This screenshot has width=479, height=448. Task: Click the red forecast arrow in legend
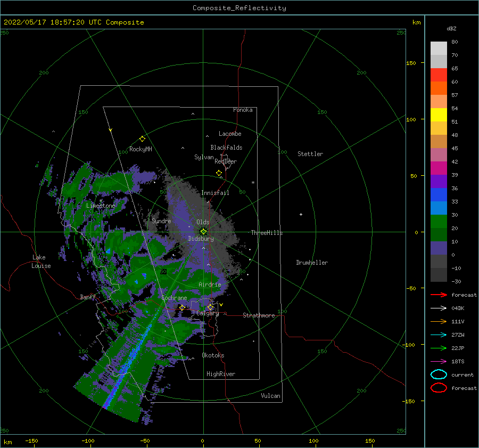(x=439, y=295)
